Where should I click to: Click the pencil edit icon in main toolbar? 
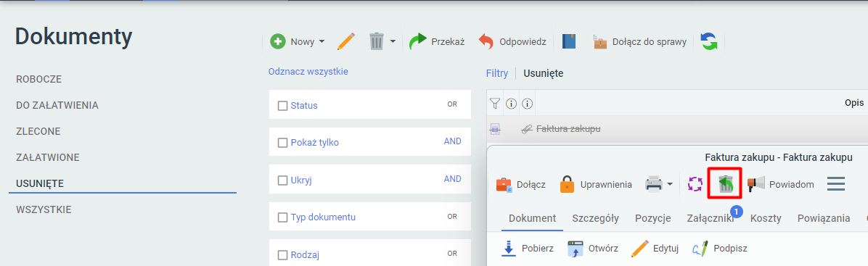(346, 41)
